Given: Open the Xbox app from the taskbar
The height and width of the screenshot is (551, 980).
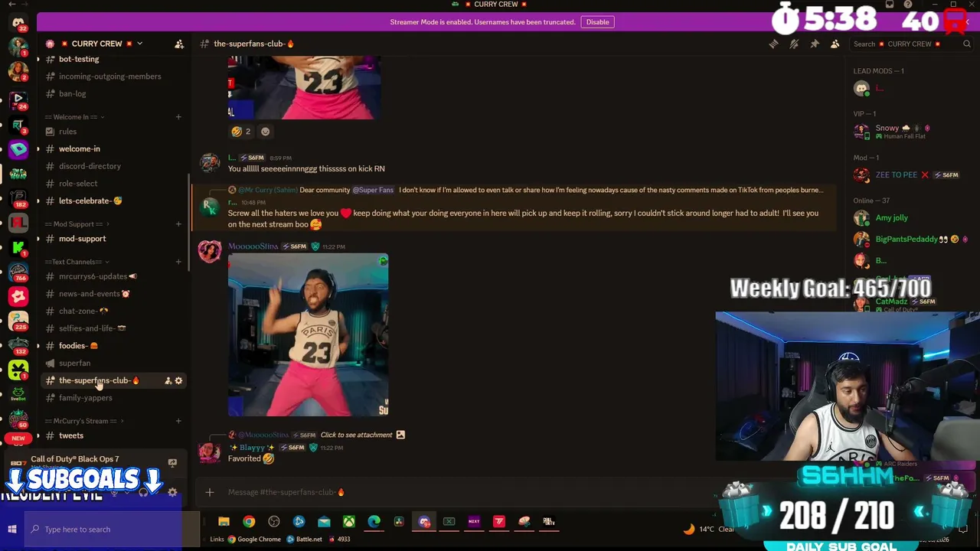Looking at the screenshot, I should pyautogui.click(x=348, y=522).
